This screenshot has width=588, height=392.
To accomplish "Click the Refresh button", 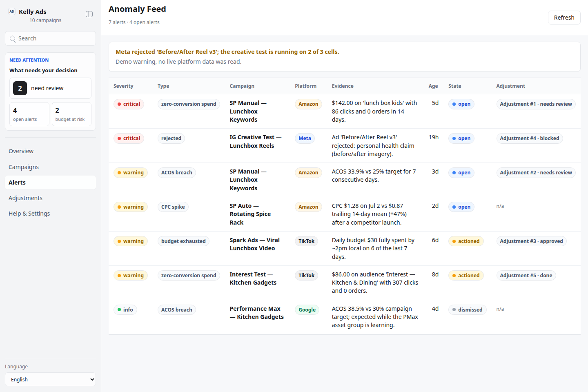I will pos(564,18).
